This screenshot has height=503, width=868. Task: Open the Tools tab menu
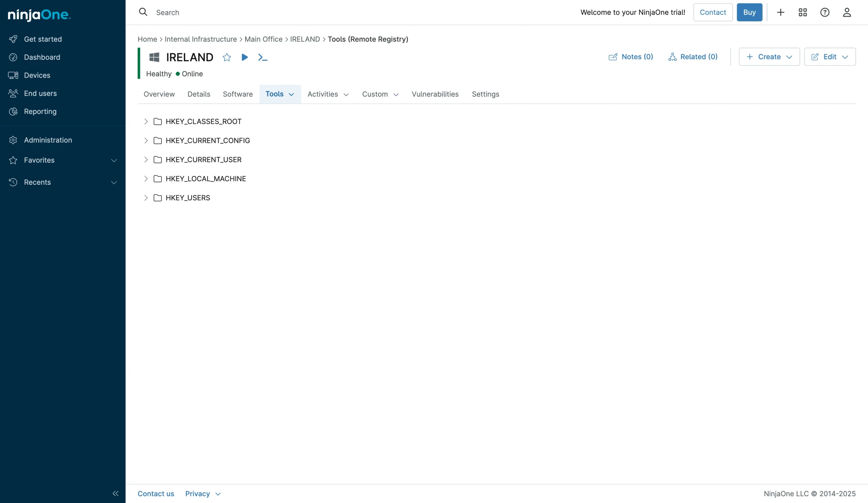pyautogui.click(x=280, y=94)
